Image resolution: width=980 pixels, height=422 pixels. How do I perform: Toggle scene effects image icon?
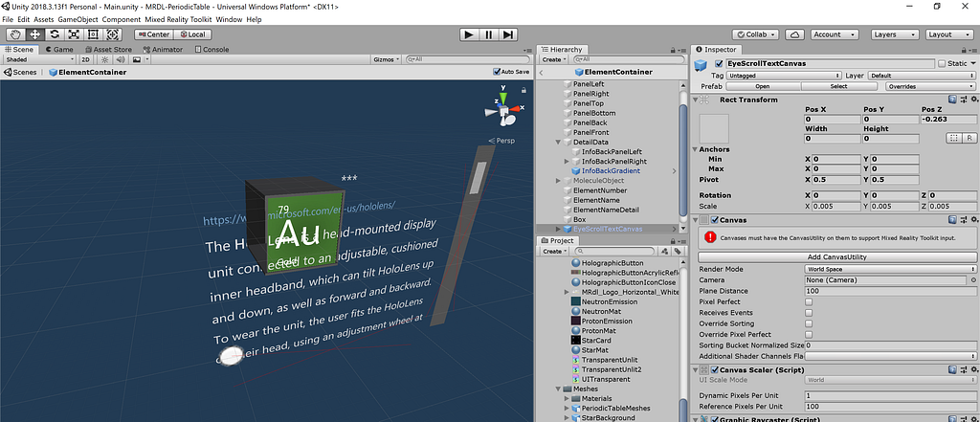136,59
